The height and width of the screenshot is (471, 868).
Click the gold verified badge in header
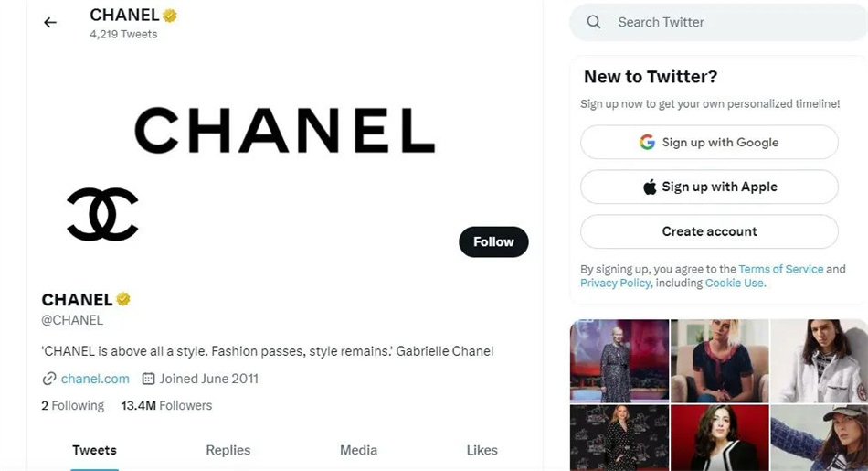tap(169, 16)
